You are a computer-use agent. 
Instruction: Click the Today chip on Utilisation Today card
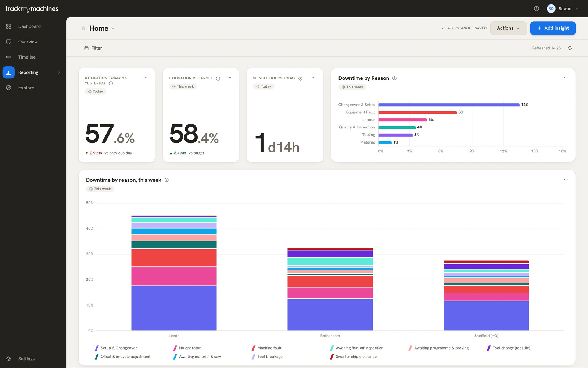96,91
